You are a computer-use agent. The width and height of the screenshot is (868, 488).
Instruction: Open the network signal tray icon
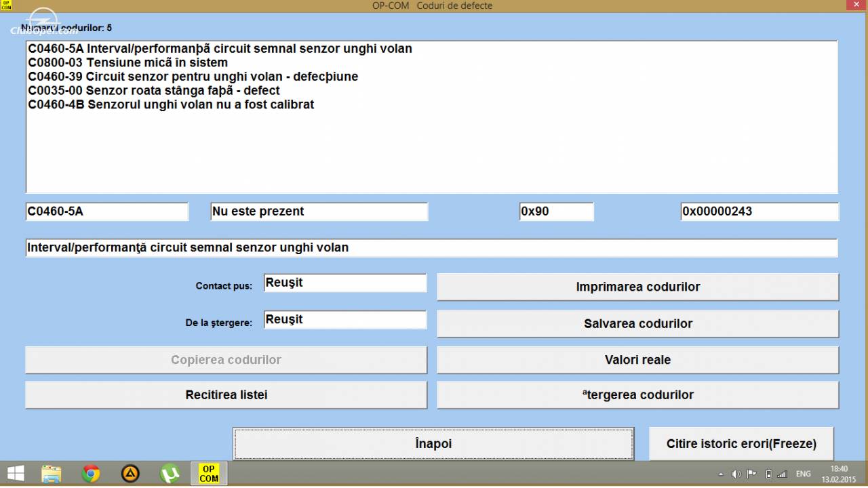(782, 474)
